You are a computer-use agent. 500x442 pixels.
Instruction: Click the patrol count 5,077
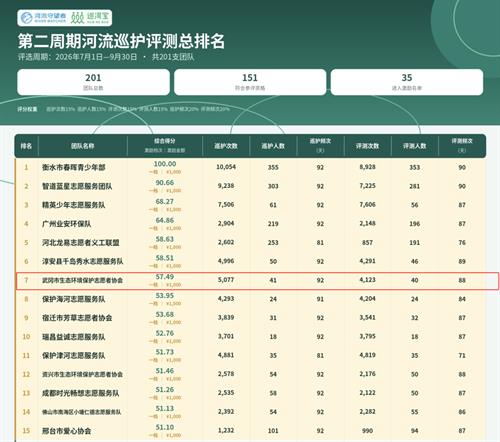[226, 280]
